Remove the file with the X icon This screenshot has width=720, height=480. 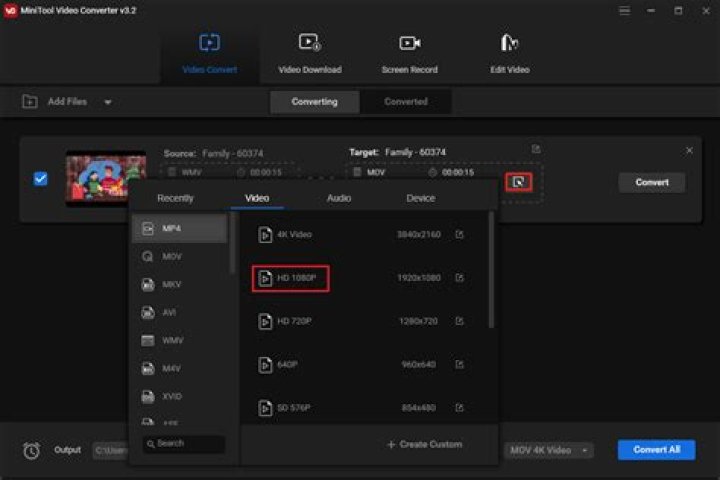[689, 150]
